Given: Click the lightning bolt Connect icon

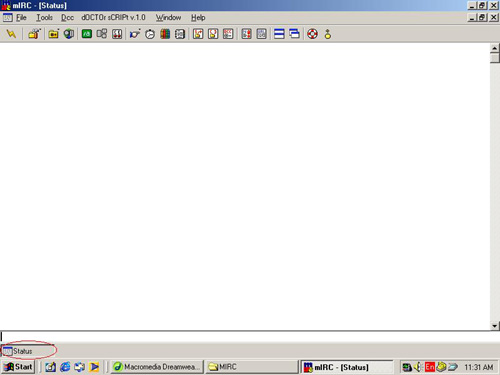Looking at the screenshot, I should 11,34.
